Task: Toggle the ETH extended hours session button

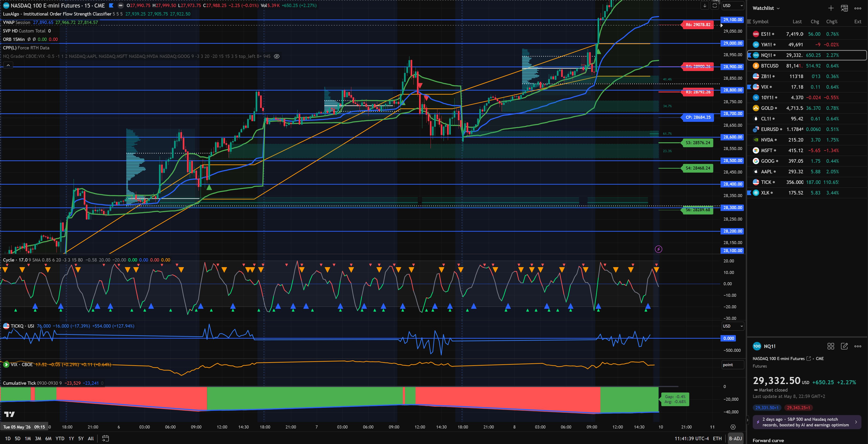Action: click(x=717, y=438)
